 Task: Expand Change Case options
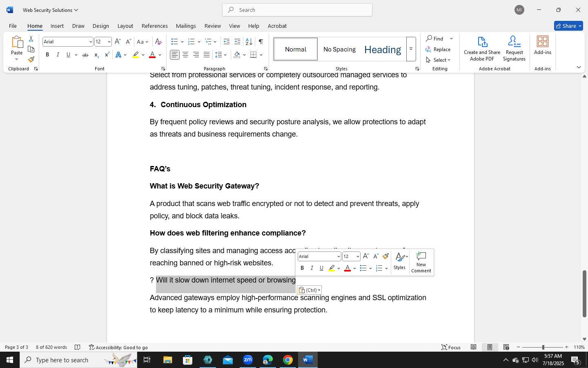(143, 42)
